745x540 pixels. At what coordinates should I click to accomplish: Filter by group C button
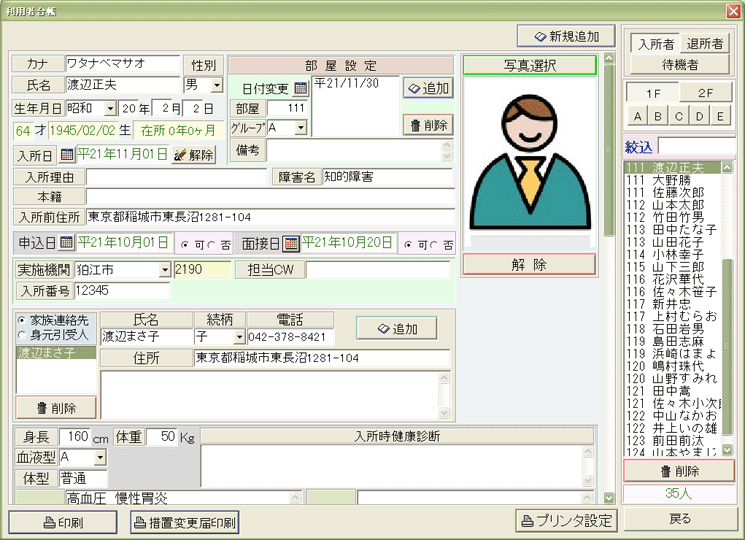point(679,116)
